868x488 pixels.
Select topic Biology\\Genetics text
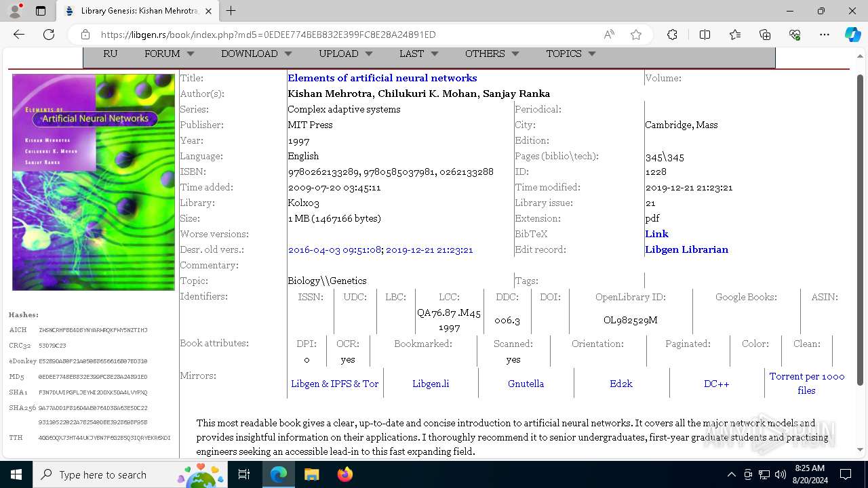coord(327,281)
